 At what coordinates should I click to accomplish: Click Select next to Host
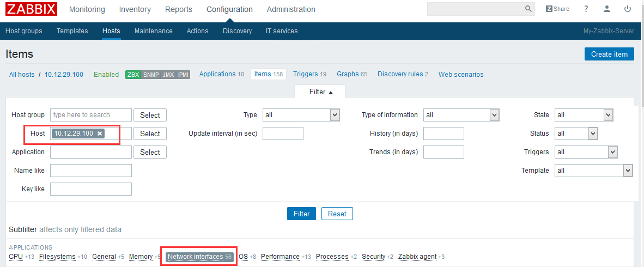(150, 133)
